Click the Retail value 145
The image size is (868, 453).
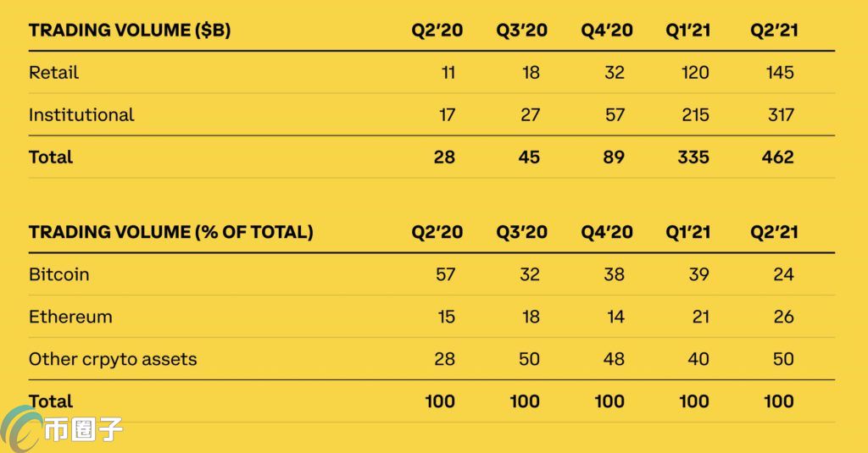point(780,73)
